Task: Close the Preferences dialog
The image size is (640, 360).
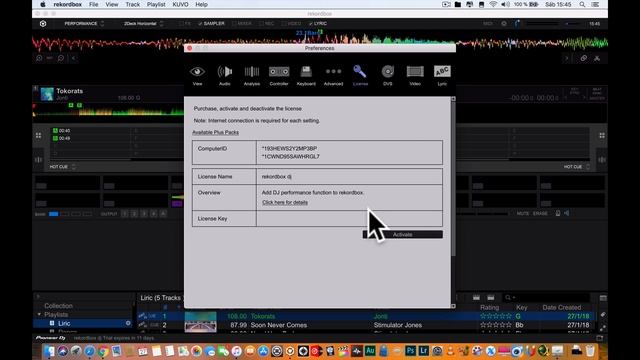Action: coord(189,48)
